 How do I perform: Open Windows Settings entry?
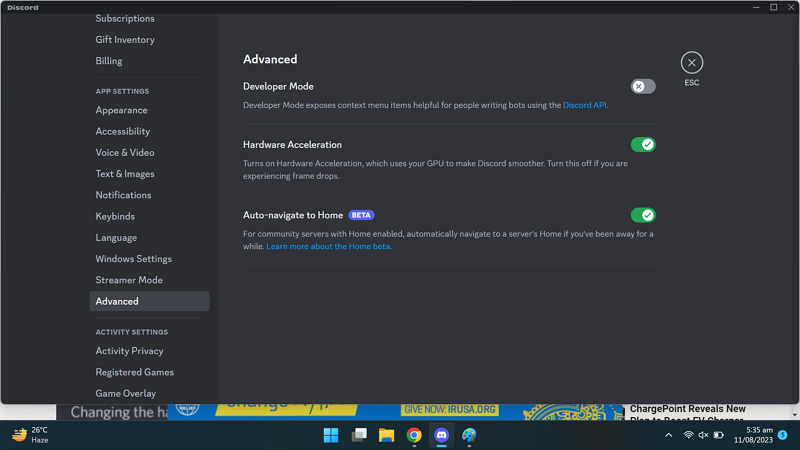click(x=133, y=259)
